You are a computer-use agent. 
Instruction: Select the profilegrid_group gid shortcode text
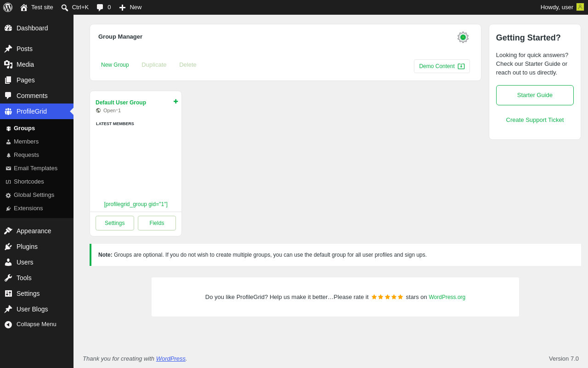pyautogui.click(x=136, y=204)
